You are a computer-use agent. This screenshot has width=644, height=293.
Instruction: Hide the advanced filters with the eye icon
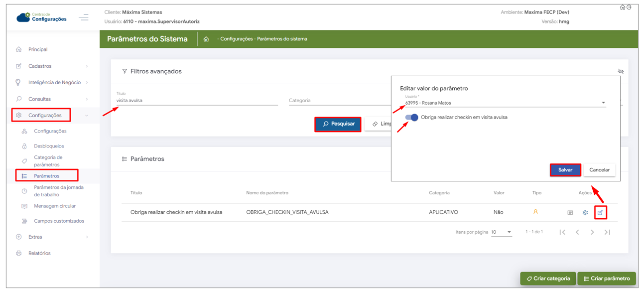pos(621,72)
